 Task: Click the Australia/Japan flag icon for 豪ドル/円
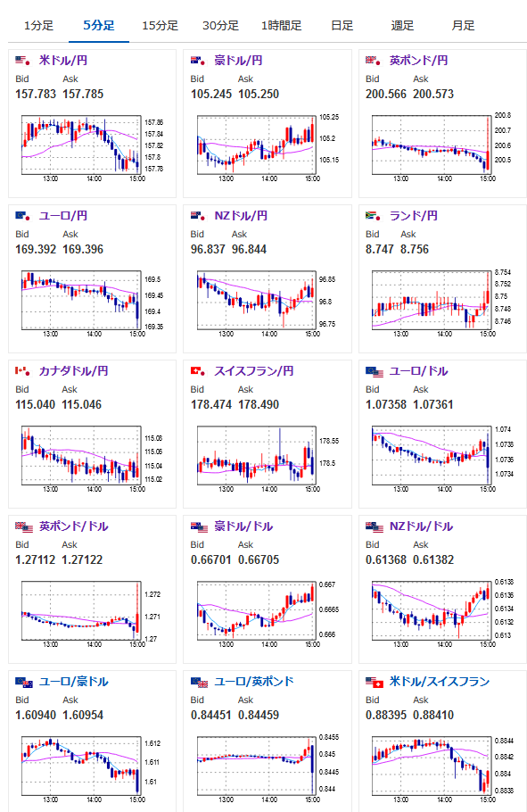[199, 61]
